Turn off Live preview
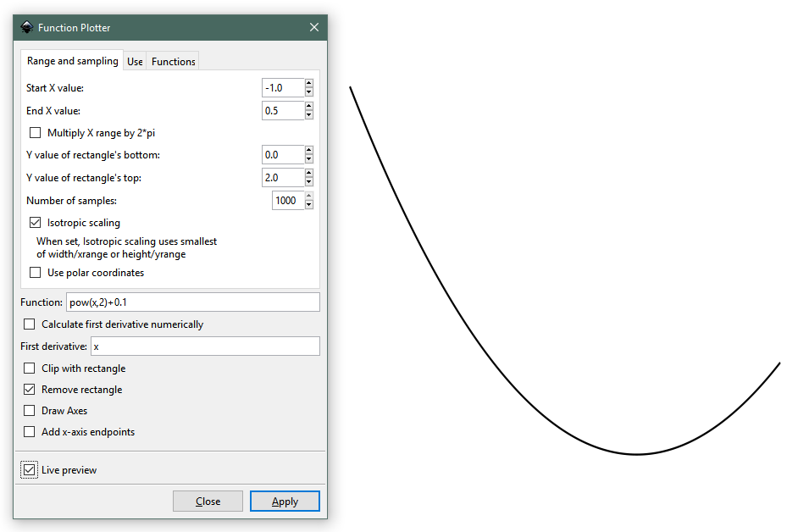The width and height of the screenshot is (798, 532). coord(29,469)
